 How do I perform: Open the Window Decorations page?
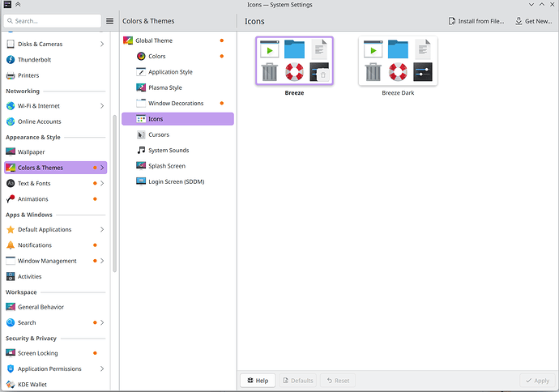pyautogui.click(x=176, y=103)
